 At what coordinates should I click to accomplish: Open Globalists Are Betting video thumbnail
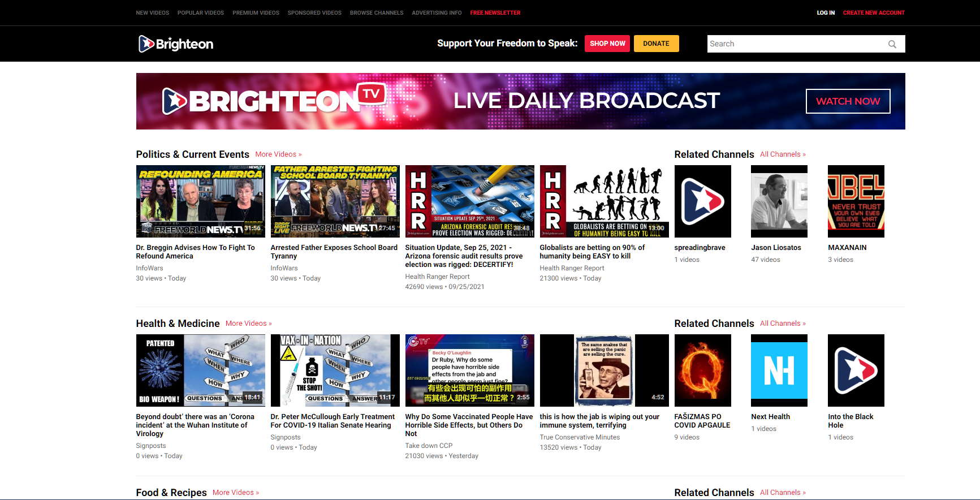tap(604, 201)
